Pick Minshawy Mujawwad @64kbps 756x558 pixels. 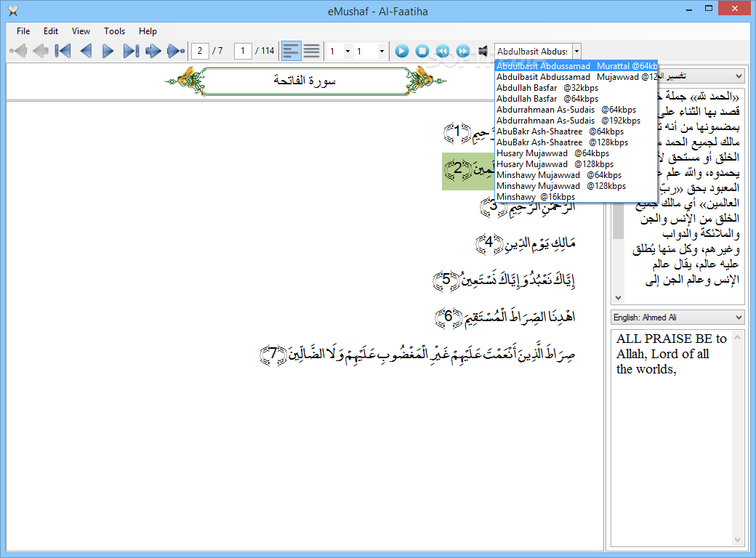tap(576, 175)
